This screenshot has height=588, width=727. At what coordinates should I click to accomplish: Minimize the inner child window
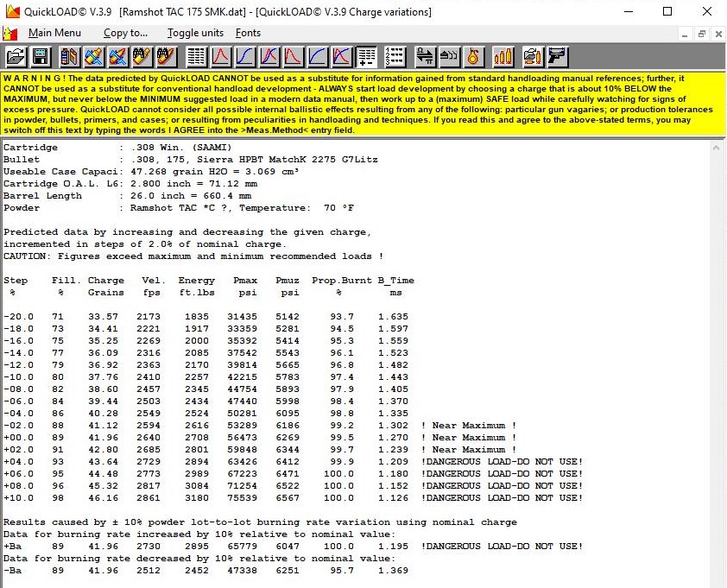[685, 34]
